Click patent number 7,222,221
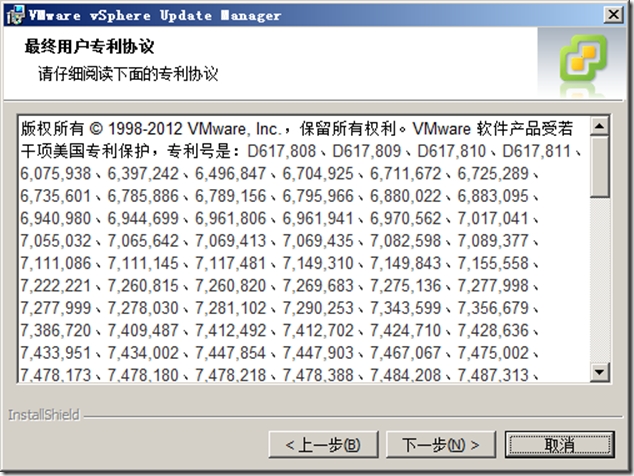This screenshot has width=634, height=476. click(x=56, y=286)
